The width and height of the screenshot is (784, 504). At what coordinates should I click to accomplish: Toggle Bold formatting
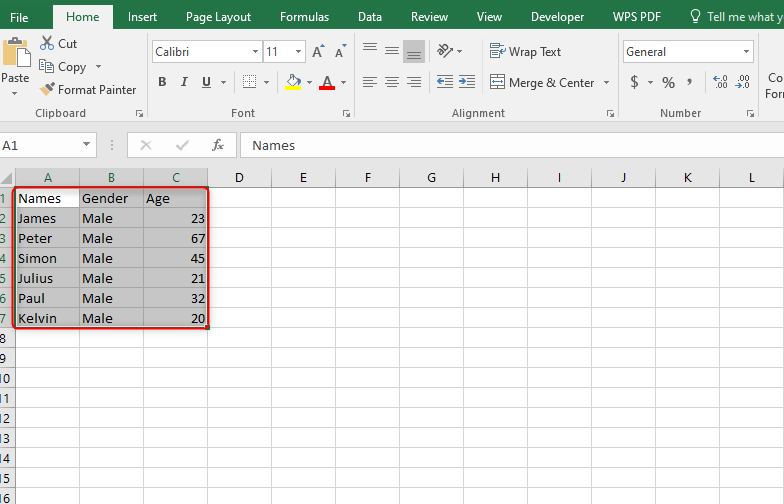pos(162,82)
